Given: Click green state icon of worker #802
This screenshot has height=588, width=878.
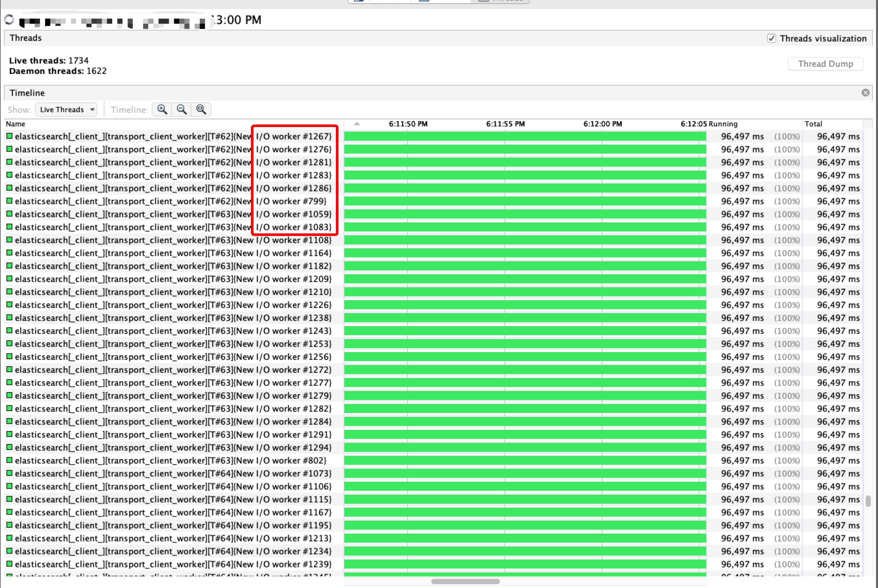Looking at the screenshot, I should tap(9, 461).
